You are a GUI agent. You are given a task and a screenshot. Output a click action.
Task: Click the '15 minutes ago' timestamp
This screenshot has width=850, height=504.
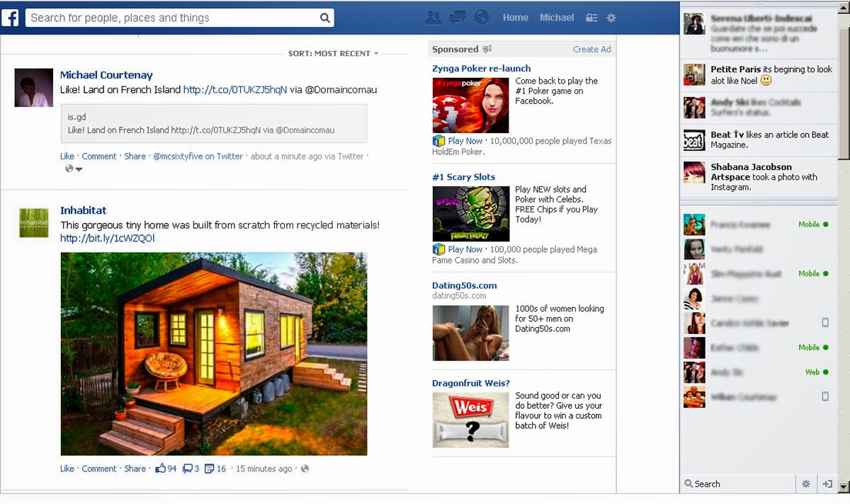point(263,469)
